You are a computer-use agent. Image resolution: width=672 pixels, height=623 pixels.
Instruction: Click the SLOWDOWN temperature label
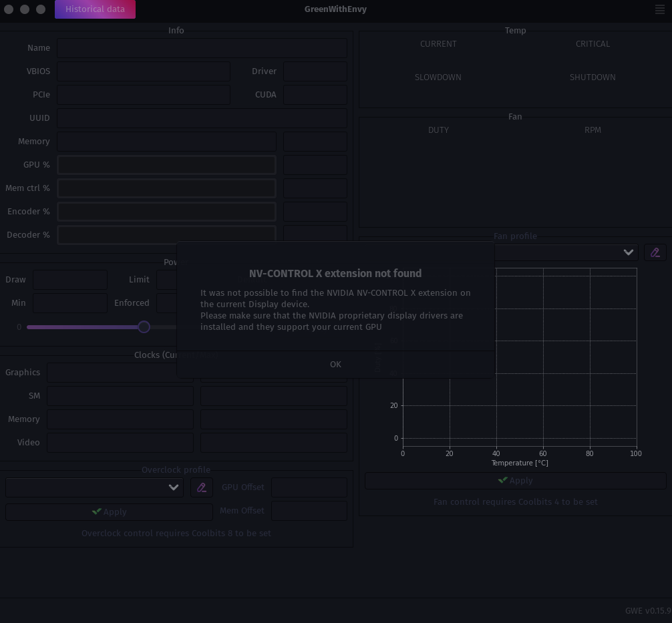pyautogui.click(x=438, y=77)
